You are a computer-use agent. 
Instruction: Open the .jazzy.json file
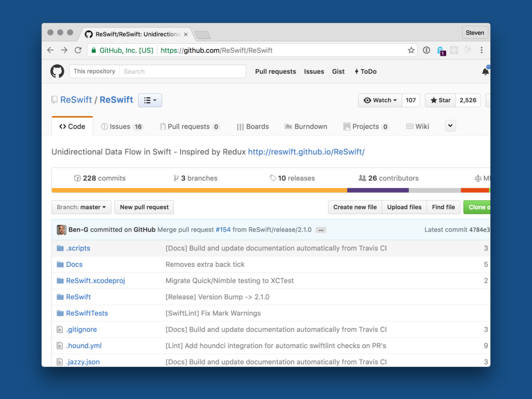click(83, 362)
